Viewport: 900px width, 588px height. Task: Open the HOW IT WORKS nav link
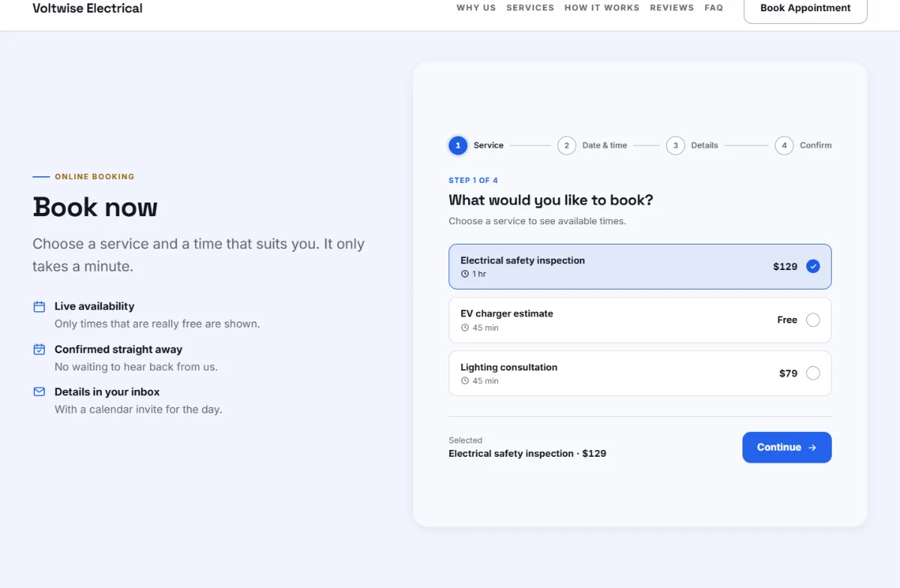[602, 7]
